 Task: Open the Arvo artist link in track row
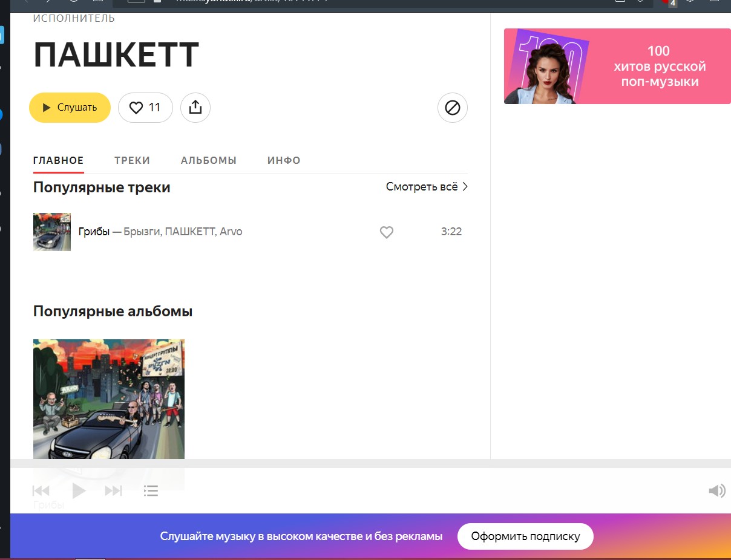click(231, 232)
